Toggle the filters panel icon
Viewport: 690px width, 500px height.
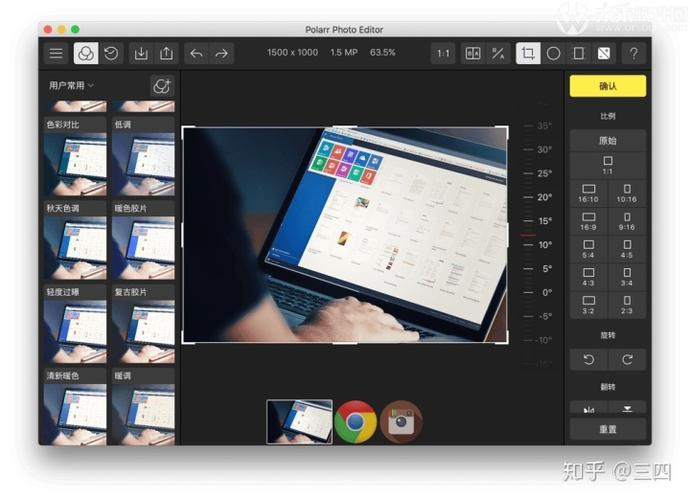pos(86,54)
